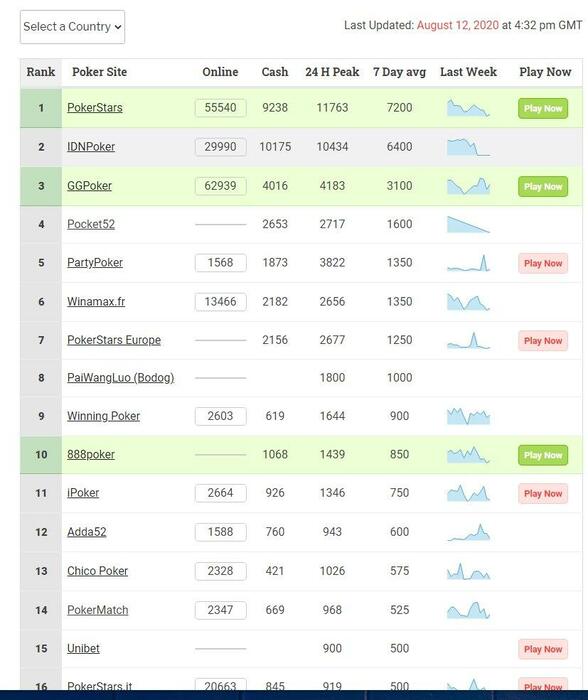Click Play Now for 888poker
The width and height of the screenshot is (588, 700).
pos(543,455)
